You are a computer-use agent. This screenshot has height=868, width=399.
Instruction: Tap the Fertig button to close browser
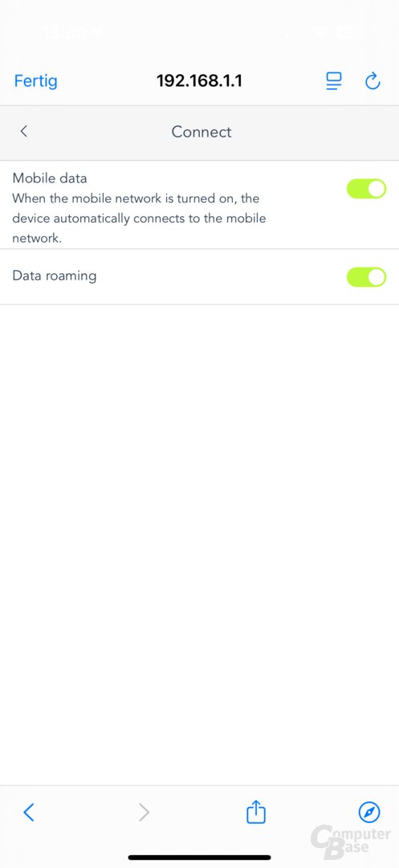point(35,81)
